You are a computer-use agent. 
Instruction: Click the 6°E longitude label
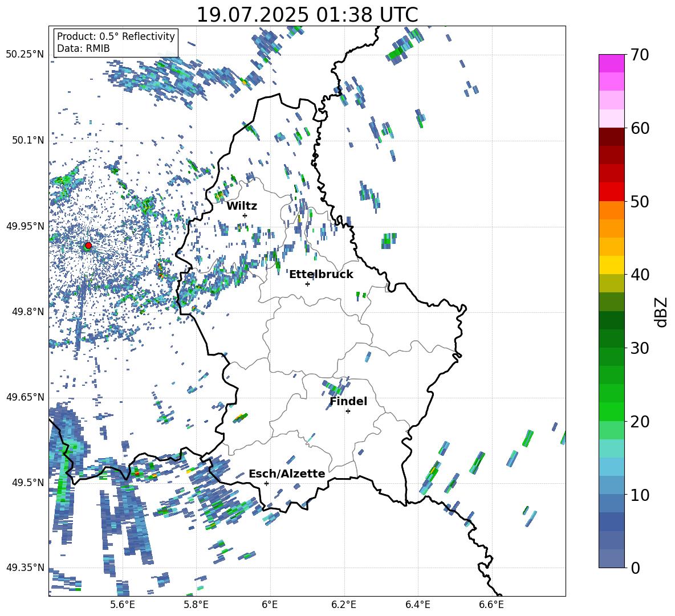(x=270, y=605)
